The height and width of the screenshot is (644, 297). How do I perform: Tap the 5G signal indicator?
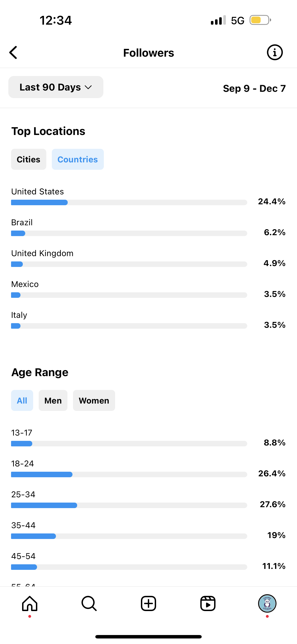coord(238,20)
